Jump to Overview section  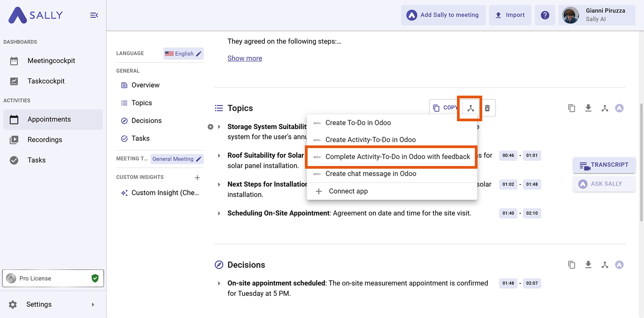coord(145,85)
